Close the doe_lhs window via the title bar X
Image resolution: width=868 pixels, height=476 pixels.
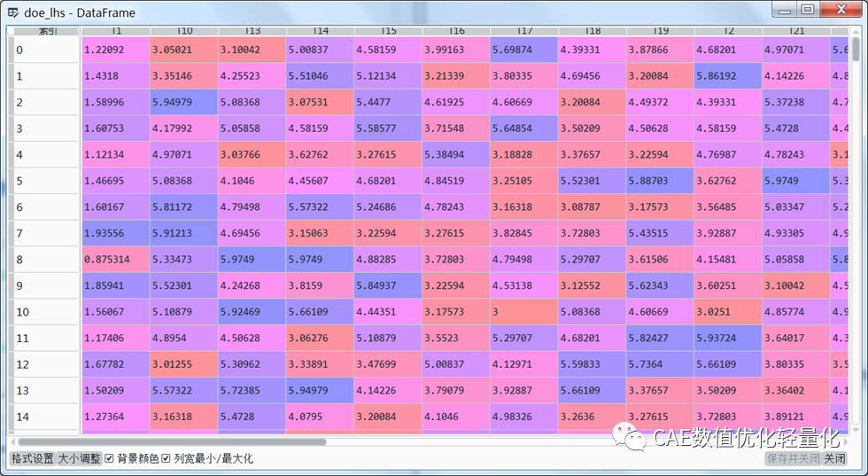(841, 10)
